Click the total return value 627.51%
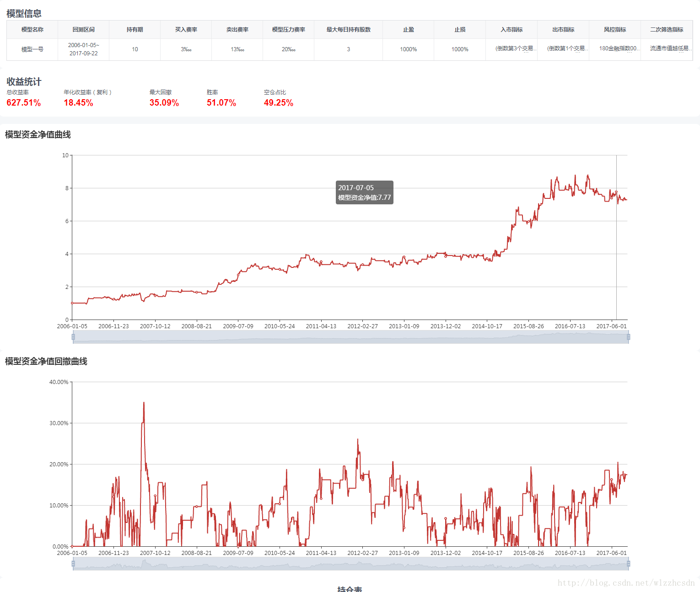700x592 pixels. click(24, 103)
